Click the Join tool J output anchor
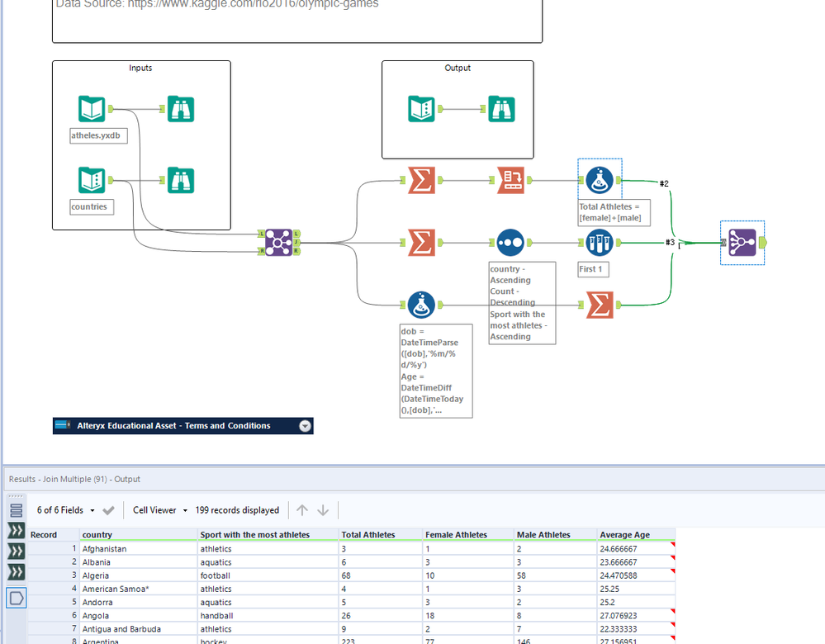 click(x=296, y=243)
